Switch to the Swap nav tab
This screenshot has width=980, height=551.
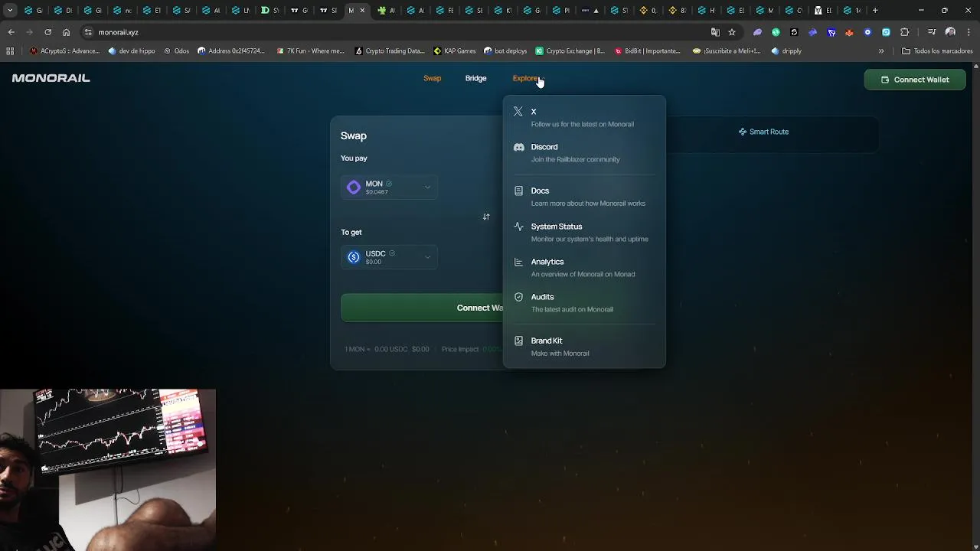(x=432, y=78)
